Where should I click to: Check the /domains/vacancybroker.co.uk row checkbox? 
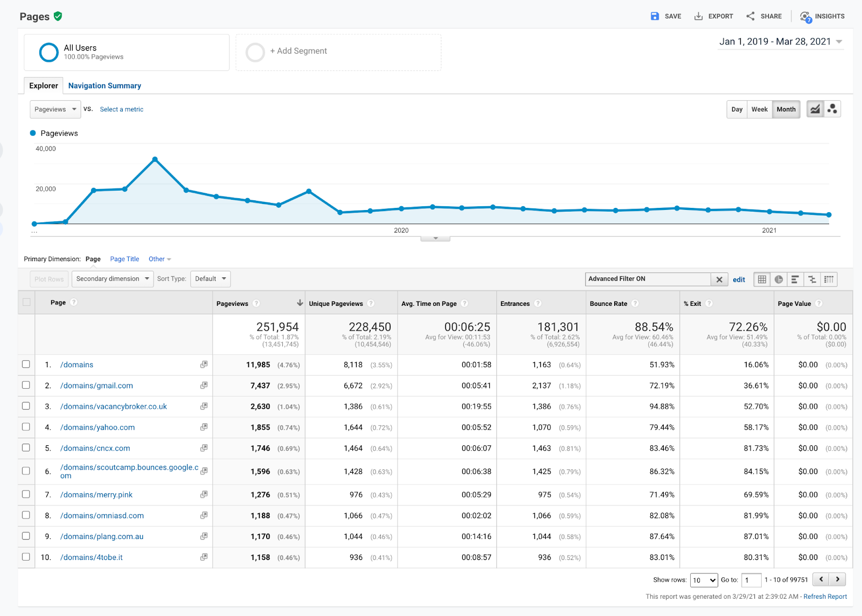pyautogui.click(x=26, y=406)
